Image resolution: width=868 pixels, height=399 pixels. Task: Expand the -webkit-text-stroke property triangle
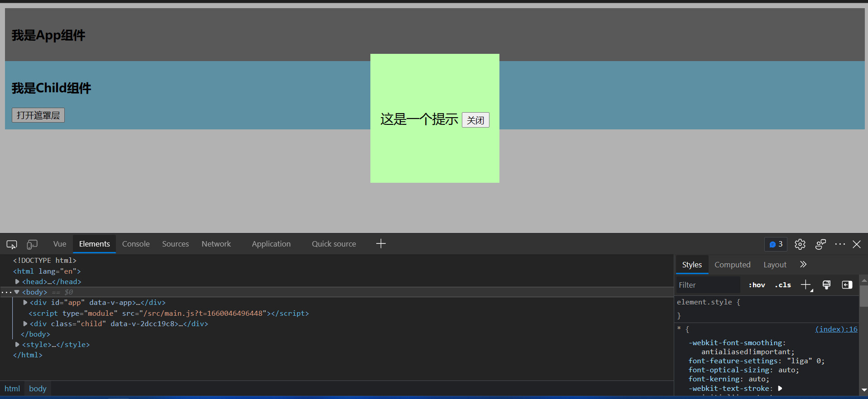tap(780, 388)
